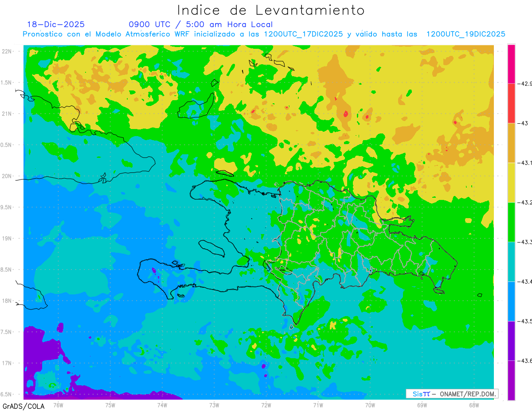Click the legend value "-43.3"
This screenshot has width=532, height=411.
pos(525,242)
